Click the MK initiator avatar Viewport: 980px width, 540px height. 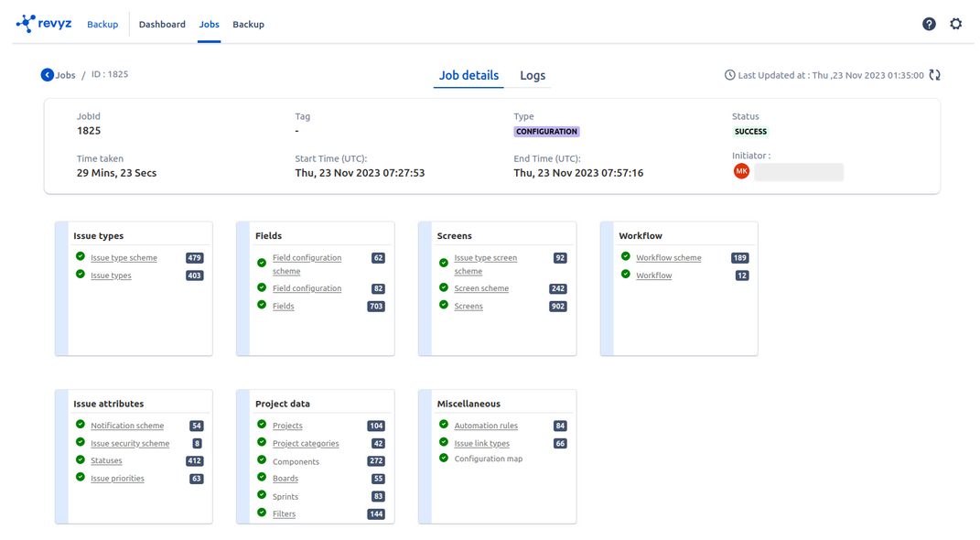coord(741,171)
